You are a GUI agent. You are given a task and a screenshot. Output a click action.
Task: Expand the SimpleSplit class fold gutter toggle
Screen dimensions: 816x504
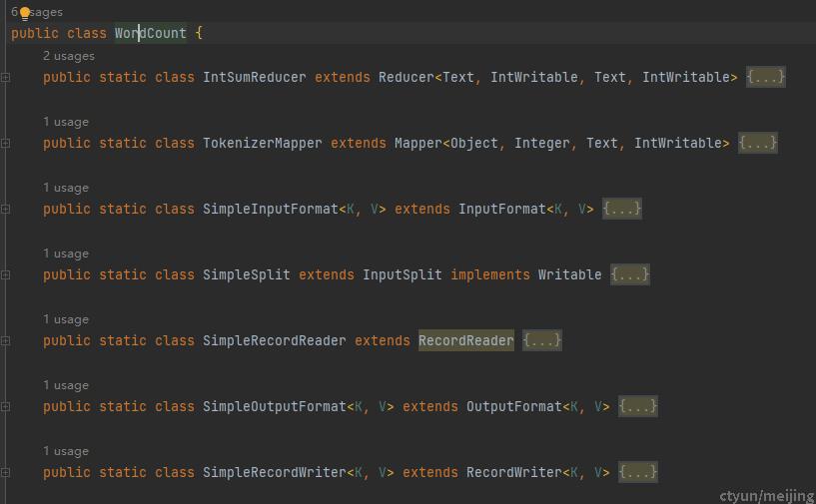click(x=5, y=275)
